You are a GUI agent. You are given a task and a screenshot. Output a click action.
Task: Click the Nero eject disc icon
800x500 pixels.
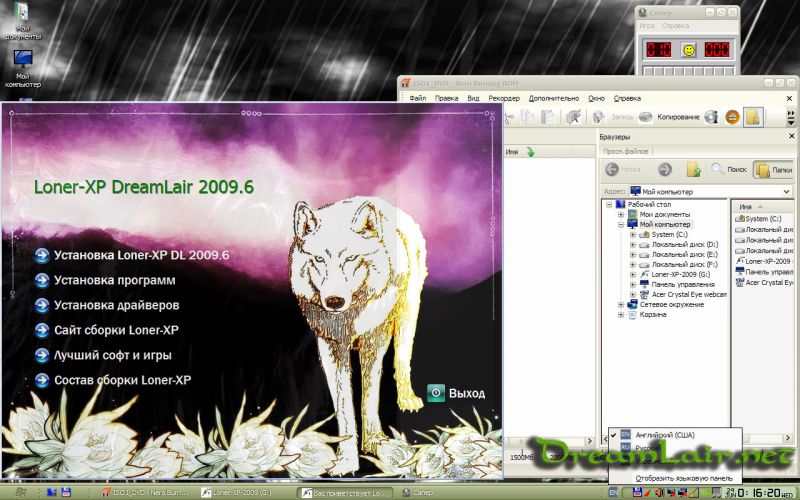pyautogui.click(x=732, y=117)
